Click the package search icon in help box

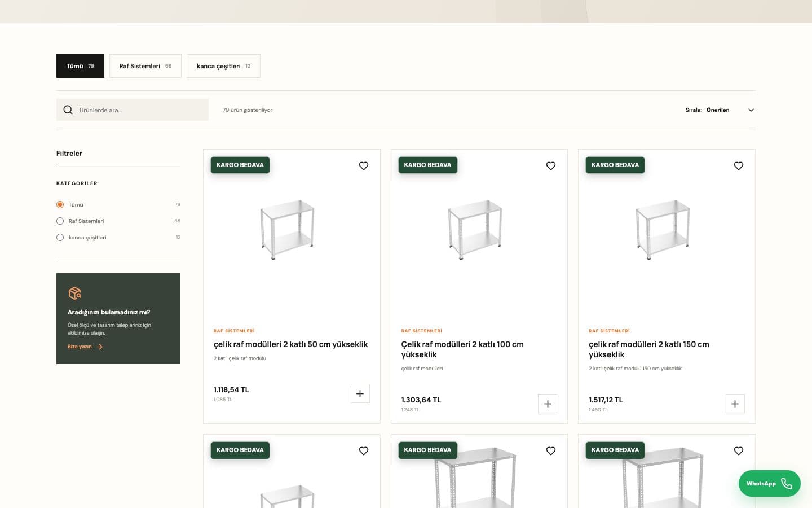click(x=75, y=293)
